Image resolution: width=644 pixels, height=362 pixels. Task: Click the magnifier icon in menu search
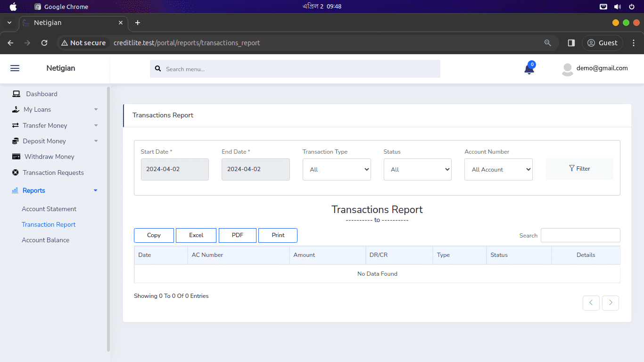(x=158, y=69)
